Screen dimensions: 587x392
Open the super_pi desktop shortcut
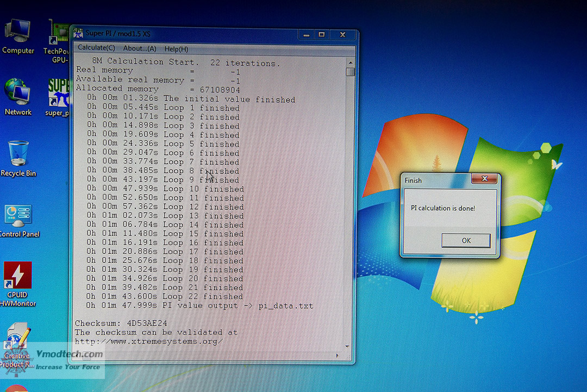pos(58,97)
